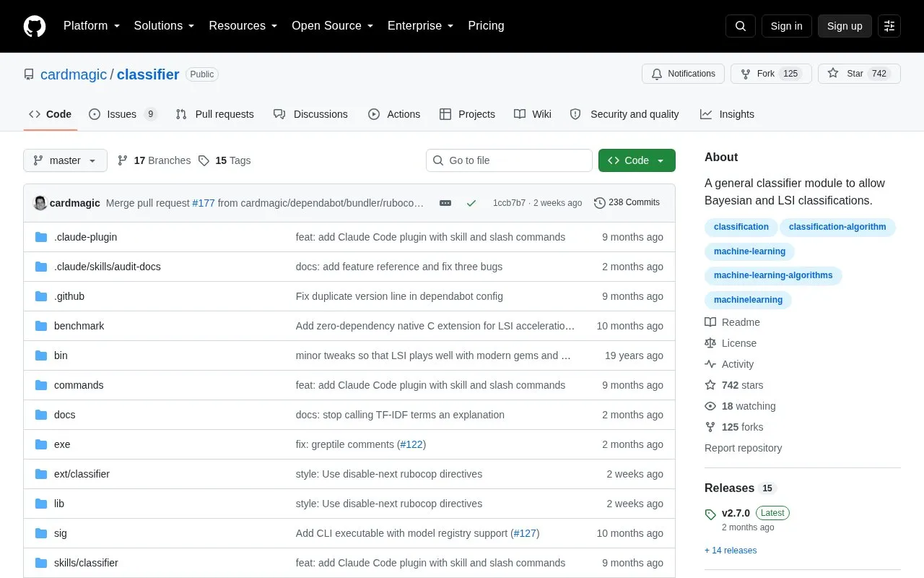This screenshot has height=578, width=924.
Task: Click the cardmagic author avatar
Action: (x=40, y=203)
